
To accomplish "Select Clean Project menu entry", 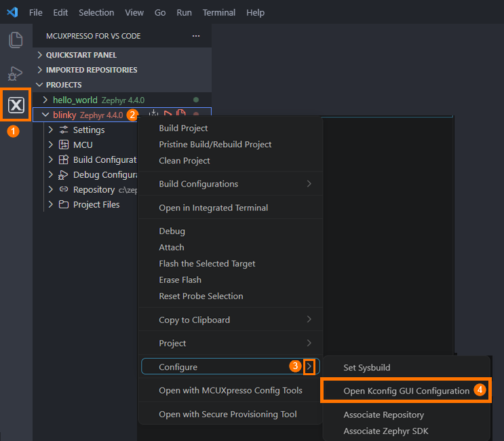I will (x=230, y=161).
